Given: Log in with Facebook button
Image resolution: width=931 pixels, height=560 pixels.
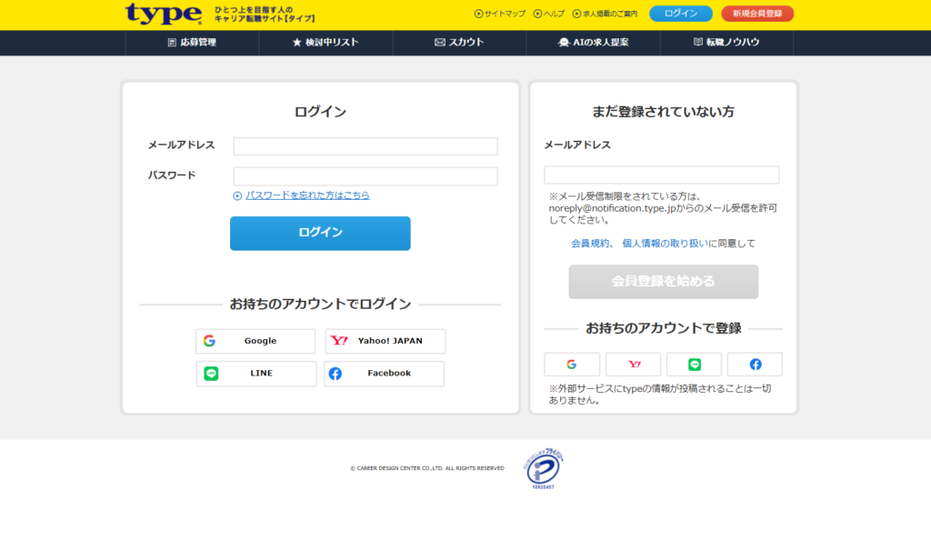Looking at the screenshot, I should click(x=385, y=374).
